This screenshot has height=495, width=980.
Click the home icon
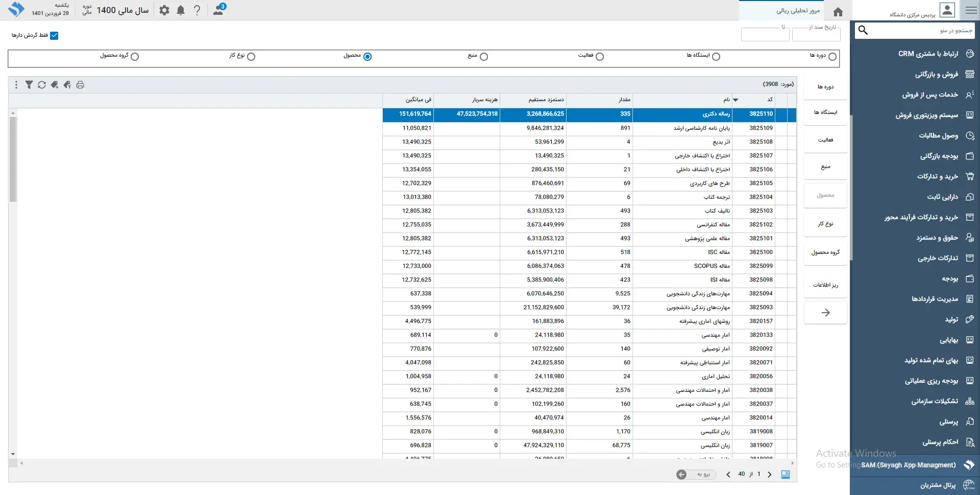(x=838, y=12)
